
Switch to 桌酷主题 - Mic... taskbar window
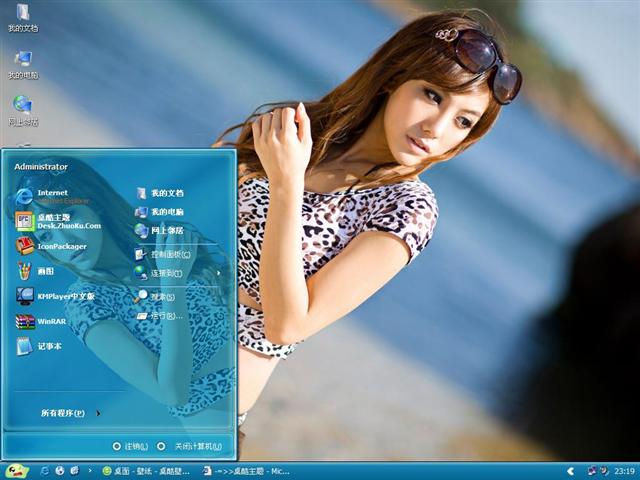click(246, 471)
